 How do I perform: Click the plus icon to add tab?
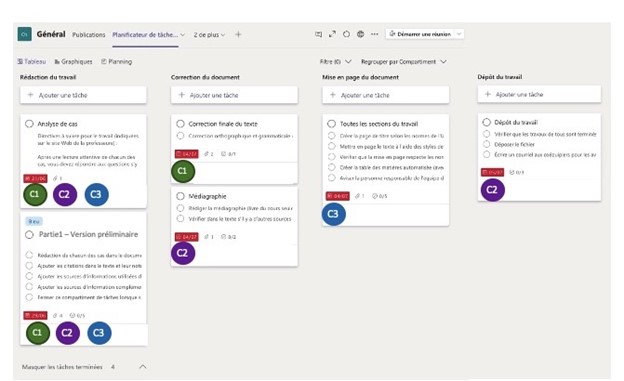click(x=238, y=35)
